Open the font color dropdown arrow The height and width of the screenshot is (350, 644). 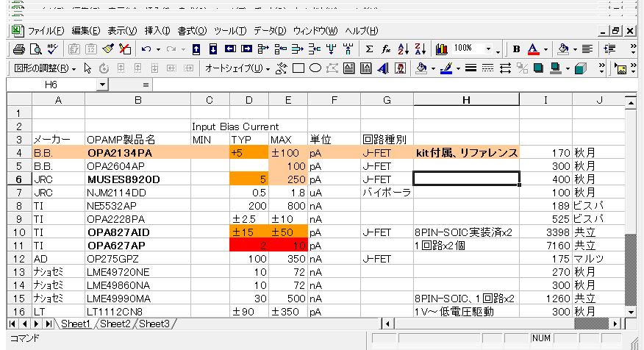(x=545, y=50)
